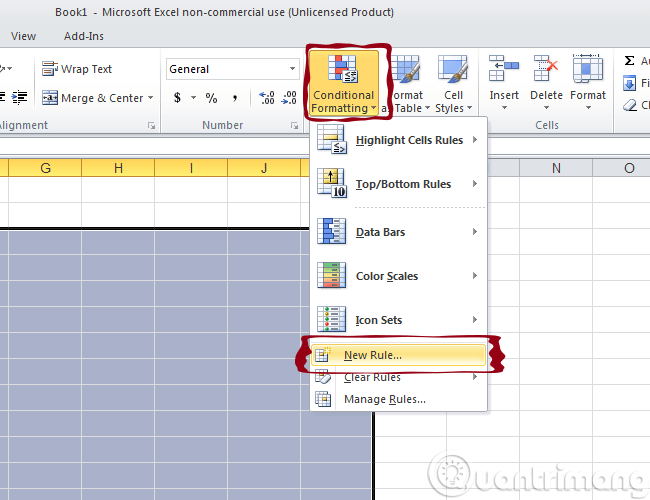650x500 pixels.
Task: Open Icon Sets submenu
Action: coord(398,320)
